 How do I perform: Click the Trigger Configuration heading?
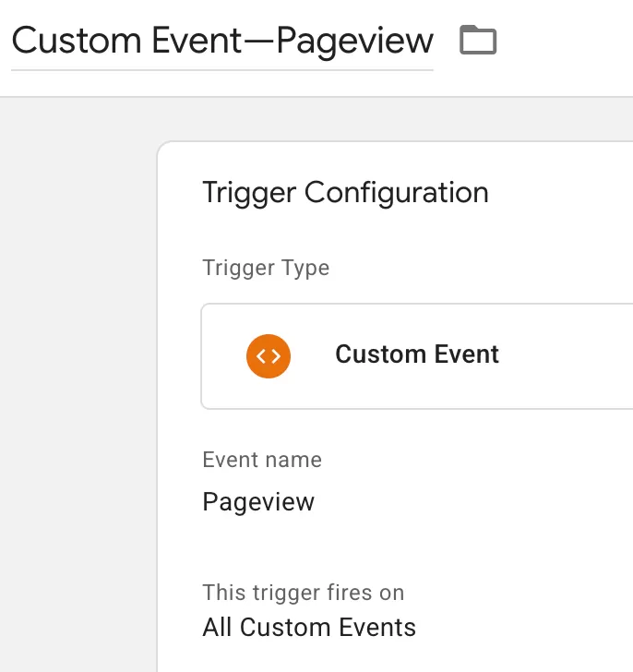(x=345, y=193)
